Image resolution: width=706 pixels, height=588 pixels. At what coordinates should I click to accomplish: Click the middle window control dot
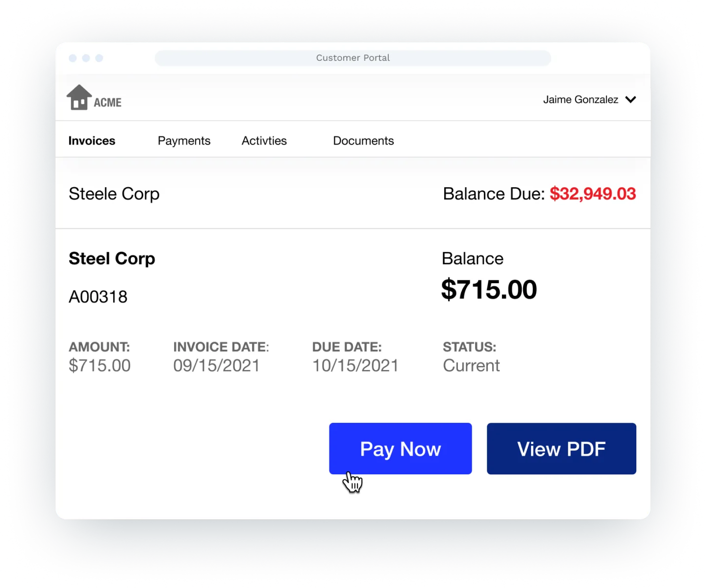pyautogui.click(x=86, y=58)
